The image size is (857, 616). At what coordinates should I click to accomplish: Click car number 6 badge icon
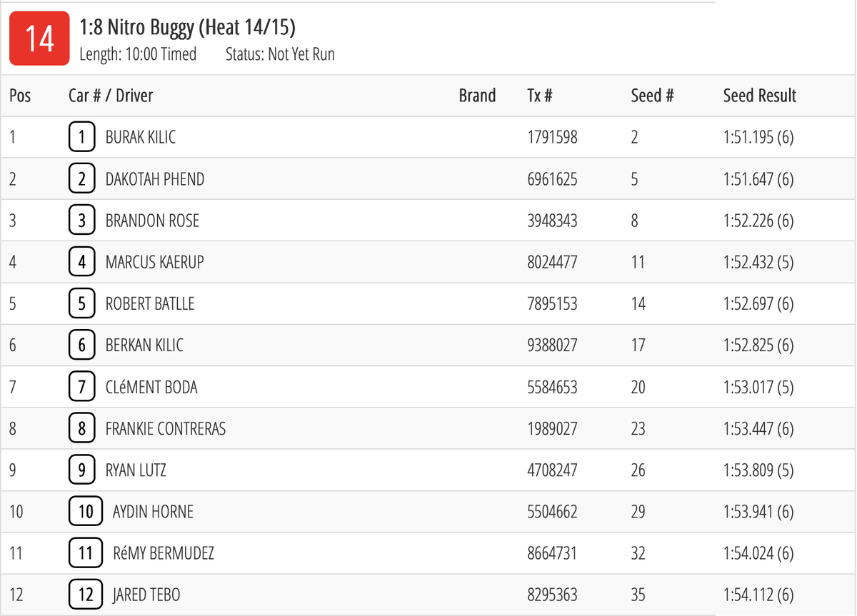pyautogui.click(x=82, y=345)
